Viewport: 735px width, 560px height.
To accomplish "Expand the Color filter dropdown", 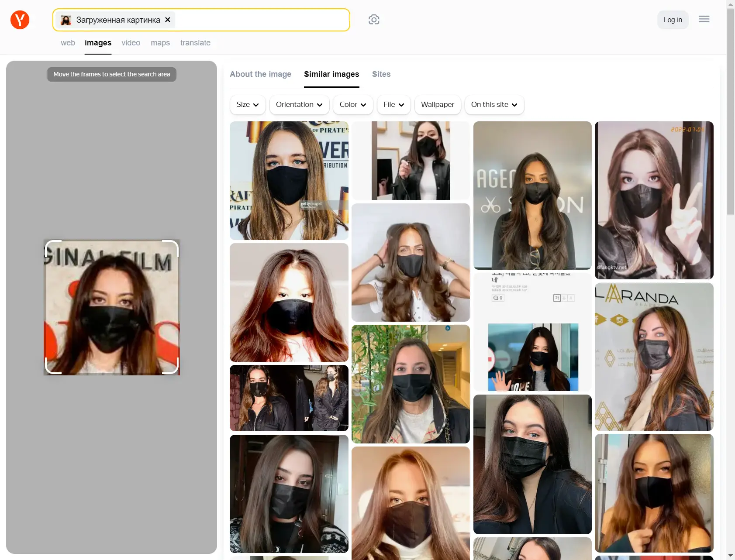I will [352, 105].
